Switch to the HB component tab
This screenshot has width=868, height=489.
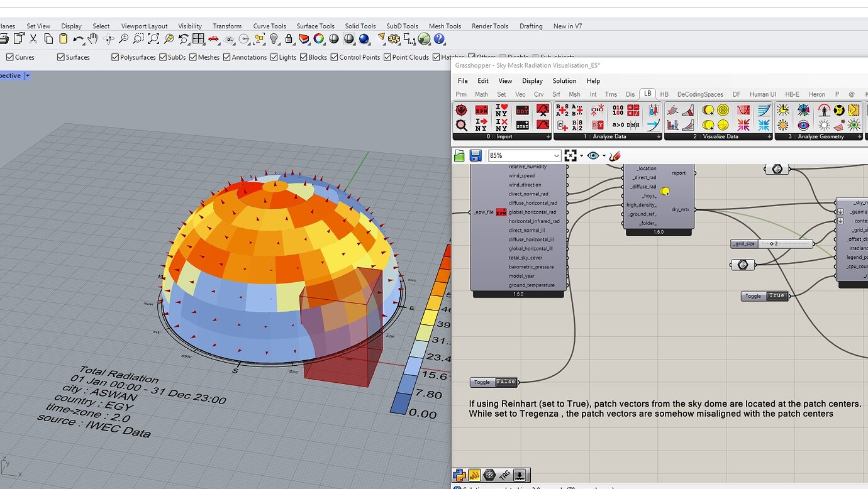[x=665, y=93]
